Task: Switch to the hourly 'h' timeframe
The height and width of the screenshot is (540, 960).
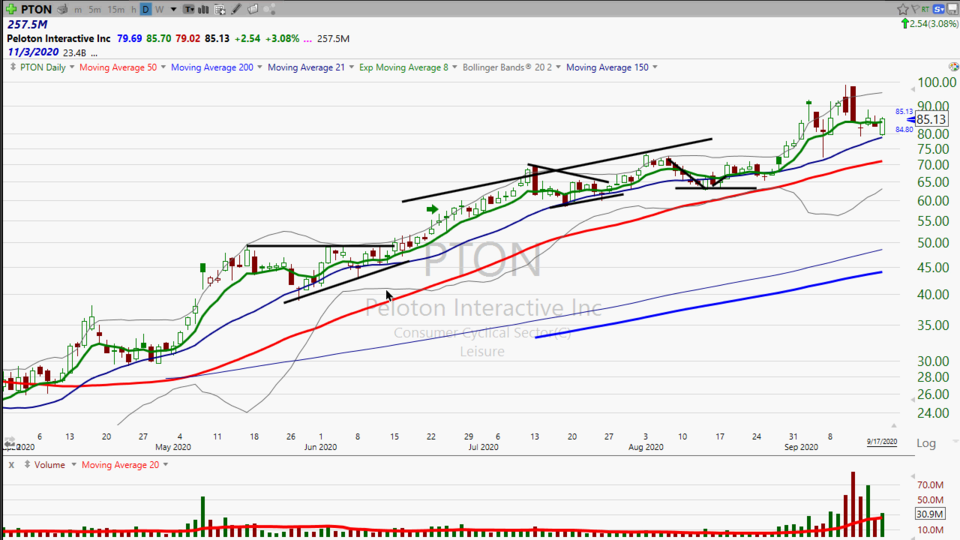Action: [133, 10]
